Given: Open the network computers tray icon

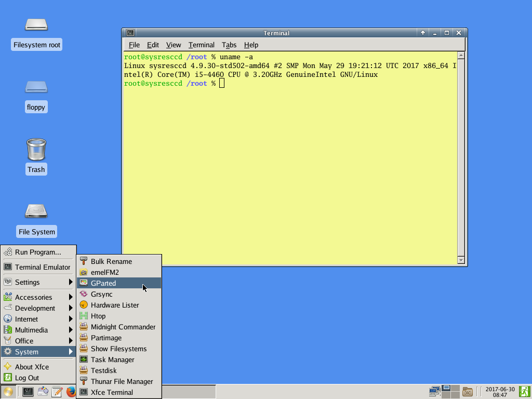Looking at the screenshot, I should [x=434, y=392].
